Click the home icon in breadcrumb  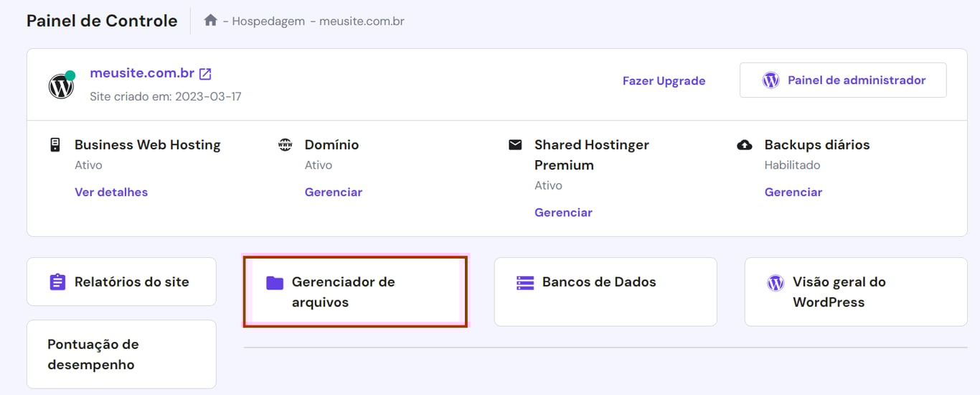[x=210, y=20]
